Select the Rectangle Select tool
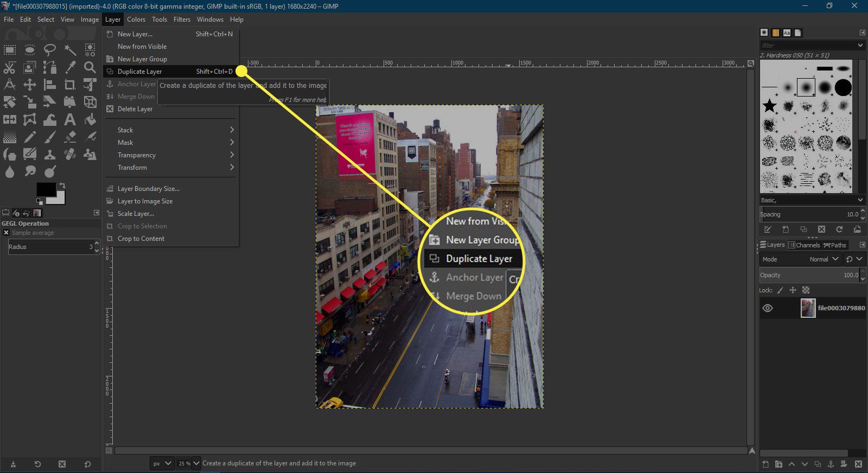Image resolution: width=868 pixels, height=473 pixels. coord(10,50)
